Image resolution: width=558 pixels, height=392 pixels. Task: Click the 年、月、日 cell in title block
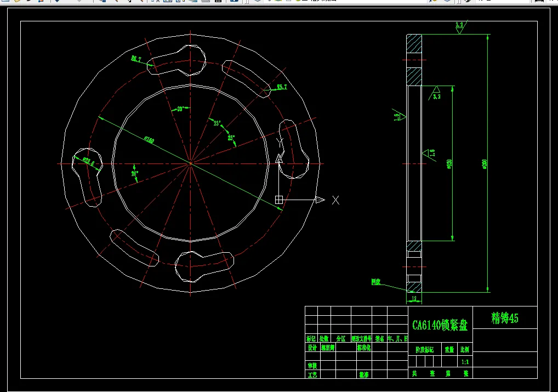(397, 339)
